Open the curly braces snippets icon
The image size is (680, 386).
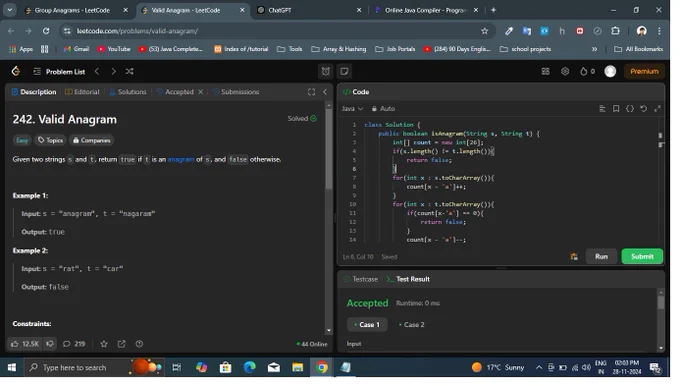(630, 109)
